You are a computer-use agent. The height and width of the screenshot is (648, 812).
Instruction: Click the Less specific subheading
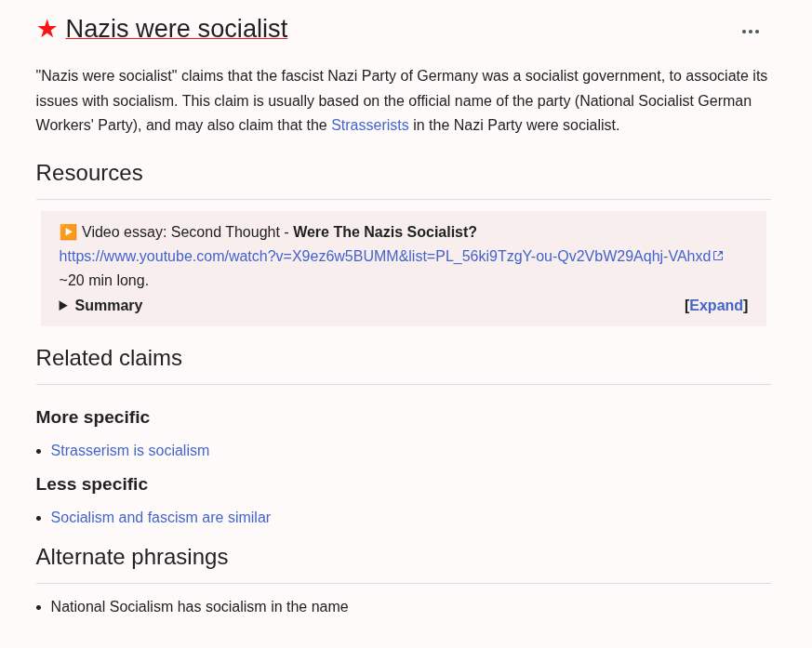pos(92,484)
